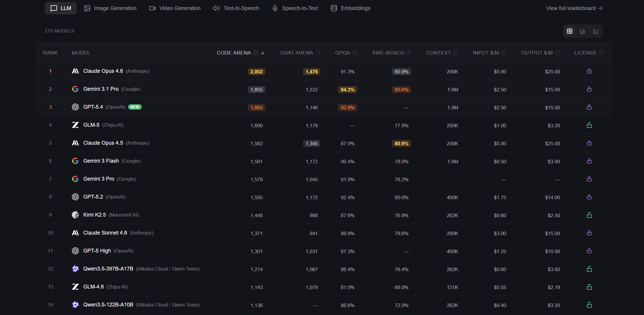Click 2,002 Code Arena score badge
Screen dimensions: 644x315
256,72
